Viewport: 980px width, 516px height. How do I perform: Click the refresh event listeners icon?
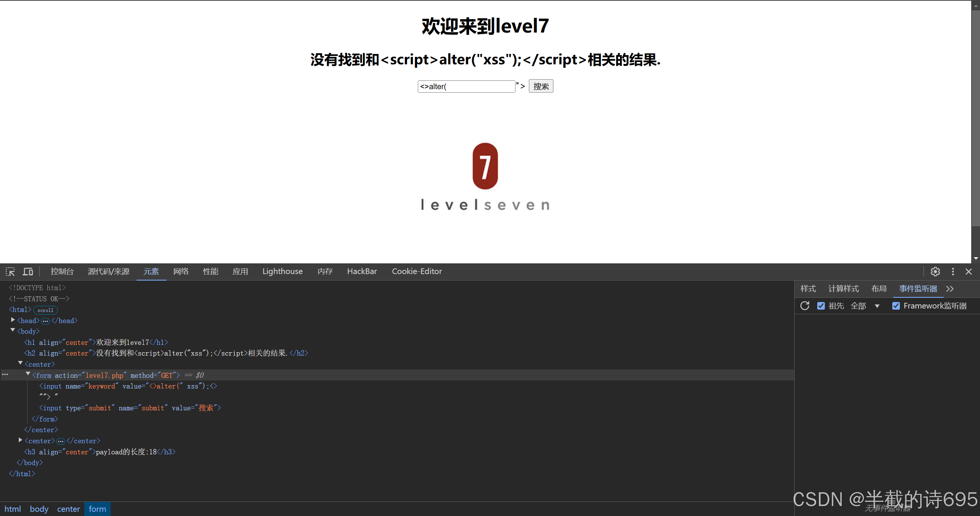click(805, 306)
